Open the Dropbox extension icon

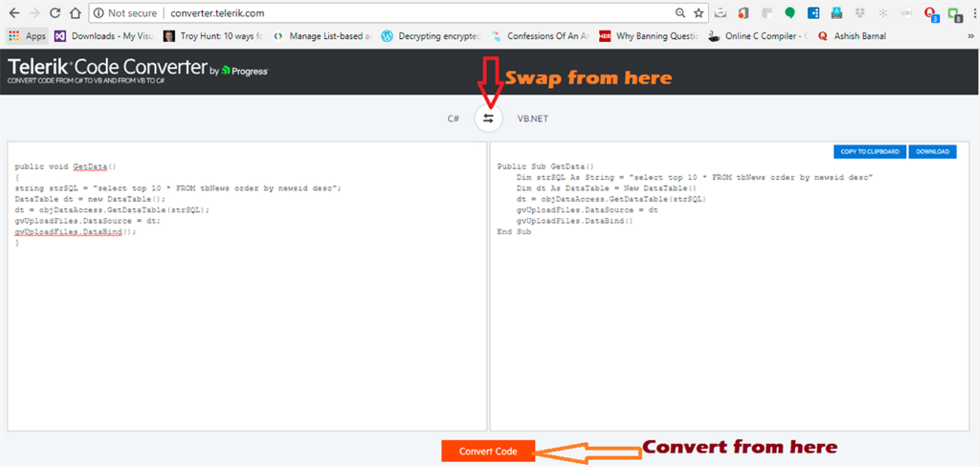tap(860, 13)
